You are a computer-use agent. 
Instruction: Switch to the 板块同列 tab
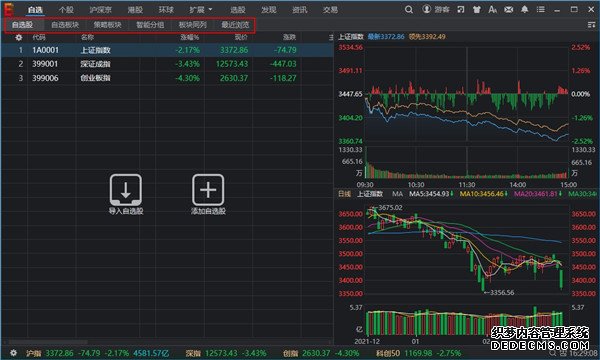192,25
